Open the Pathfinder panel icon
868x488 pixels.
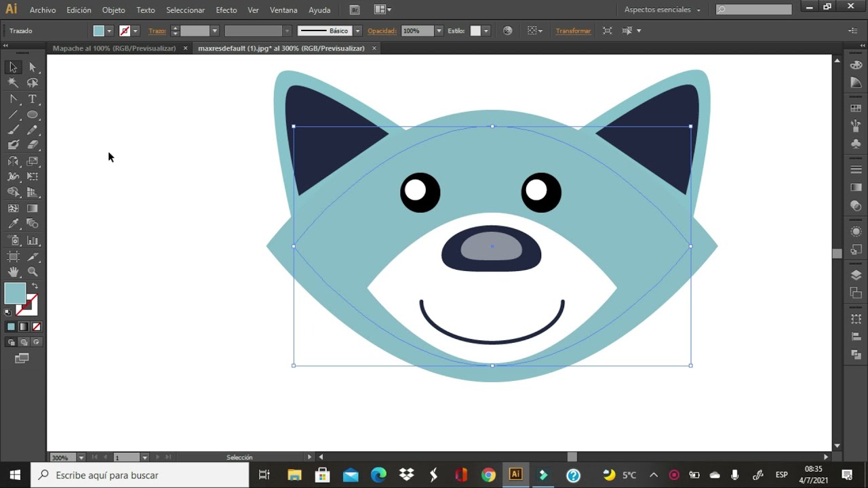tap(856, 354)
